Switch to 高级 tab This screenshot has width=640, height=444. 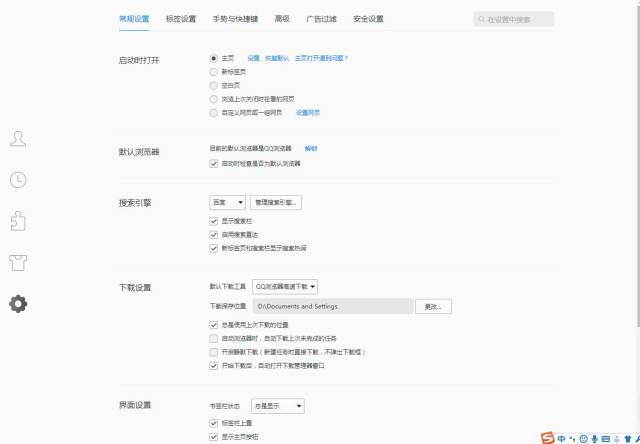pos(282,19)
